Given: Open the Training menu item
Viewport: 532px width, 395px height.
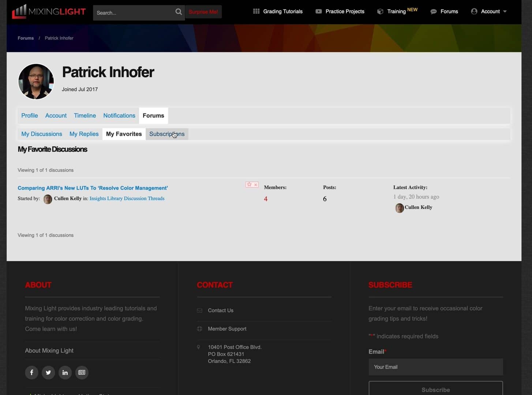Looking at the screenshot, I should tap(397, 11).
